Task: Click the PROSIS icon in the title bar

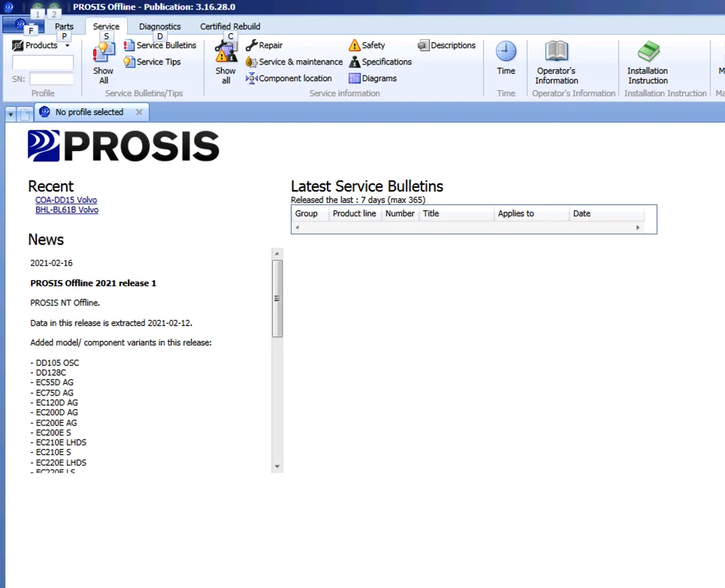Action: (8, 7)
